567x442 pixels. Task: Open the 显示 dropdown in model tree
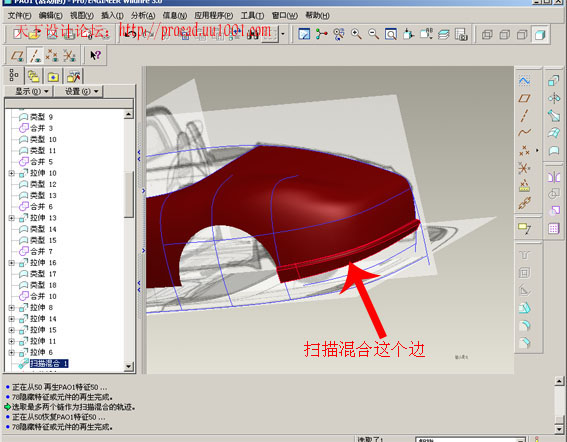tap(31, 92)
